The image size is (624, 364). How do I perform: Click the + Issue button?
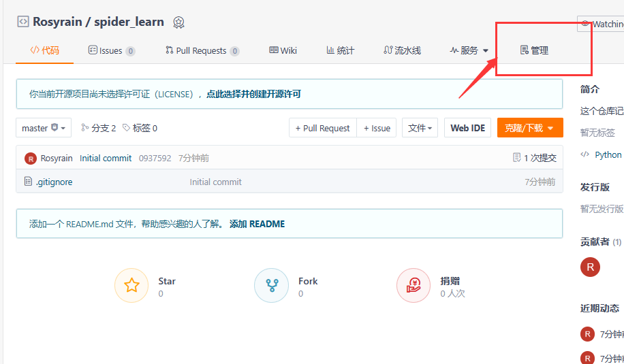tap(377, 127)
